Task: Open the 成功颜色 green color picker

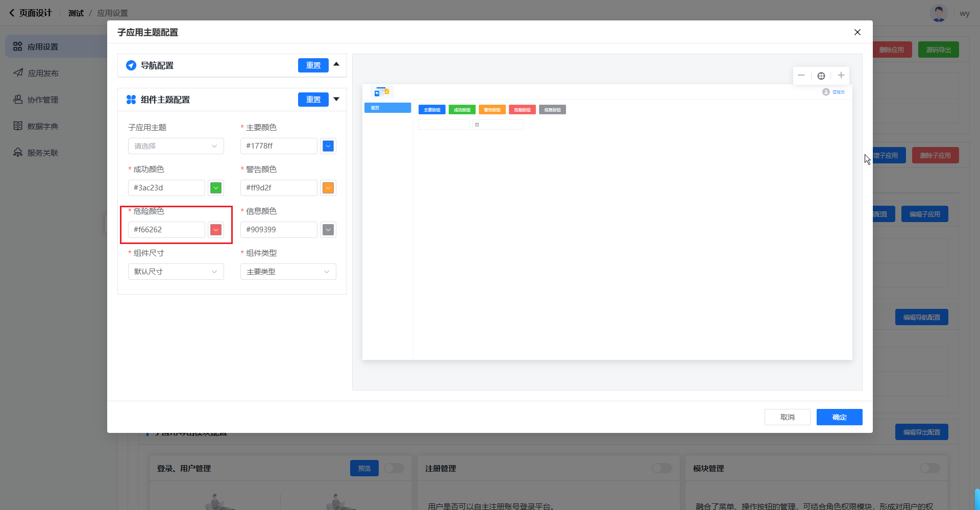Action: click(x=216, y=188)
